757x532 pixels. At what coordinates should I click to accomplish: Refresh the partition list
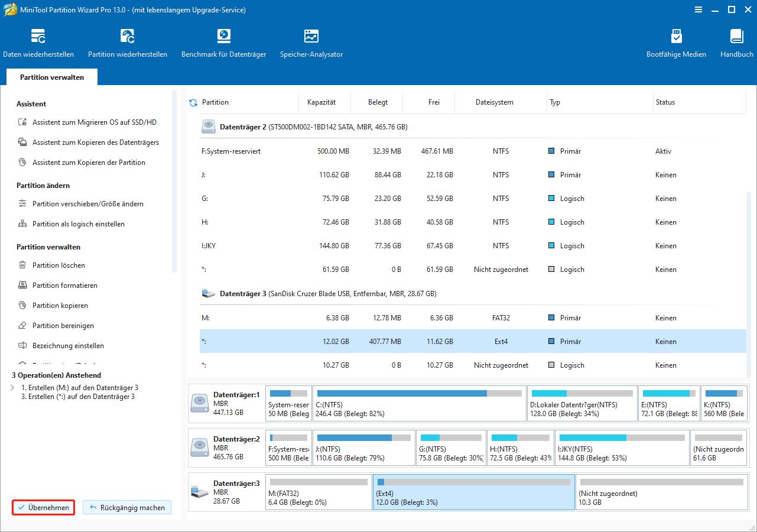point(193,102)
